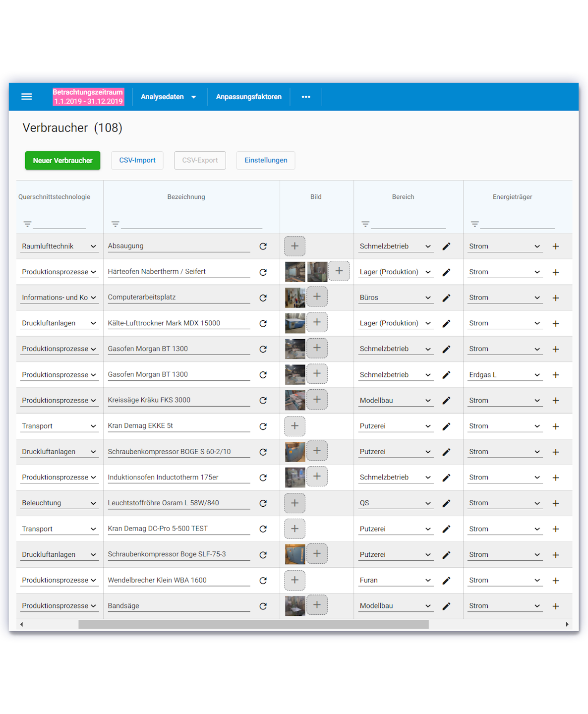The image size is (588, 714).
Task: Open Raumlufttechnik technology dropdown
Action: click(x=59, y=246)
